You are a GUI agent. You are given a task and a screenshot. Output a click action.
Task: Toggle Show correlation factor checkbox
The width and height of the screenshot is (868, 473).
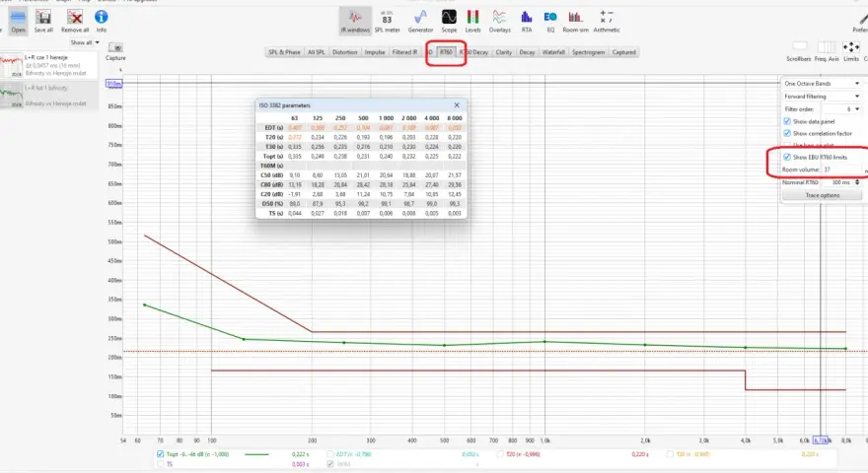787,133
